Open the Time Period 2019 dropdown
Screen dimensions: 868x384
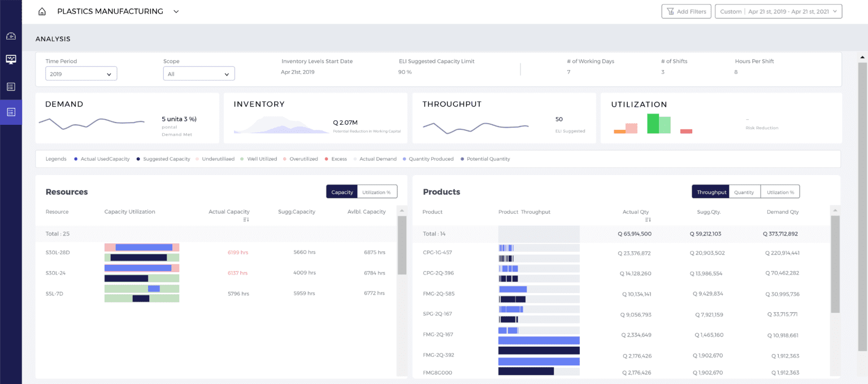click(81, 74)
